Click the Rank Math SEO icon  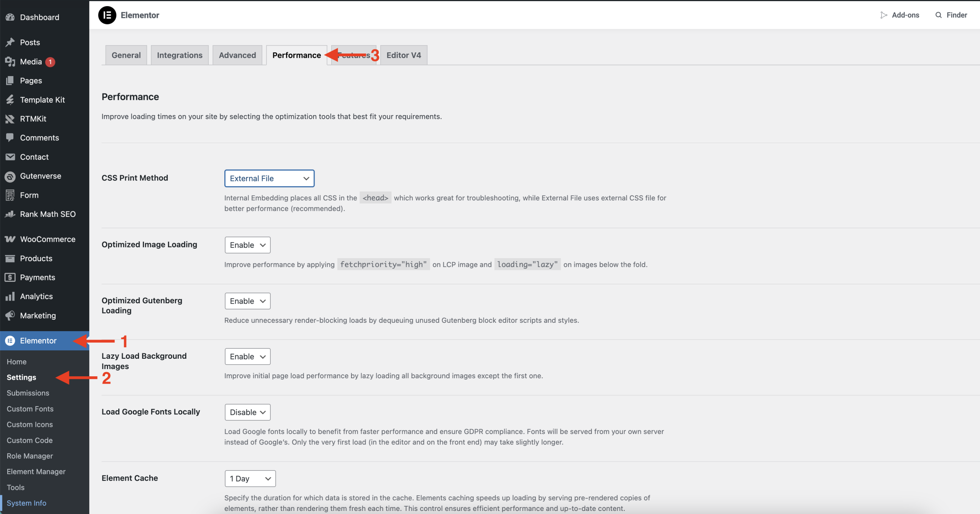[10, 214]
